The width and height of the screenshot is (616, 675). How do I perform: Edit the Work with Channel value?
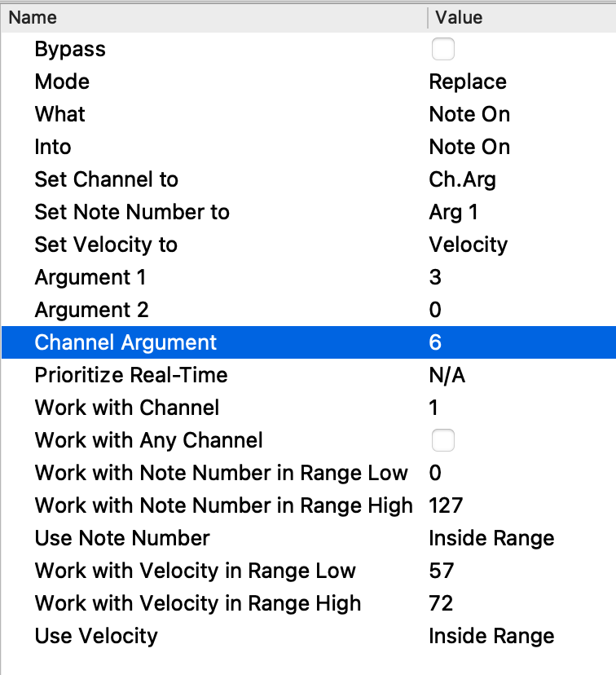pos(434,408)
